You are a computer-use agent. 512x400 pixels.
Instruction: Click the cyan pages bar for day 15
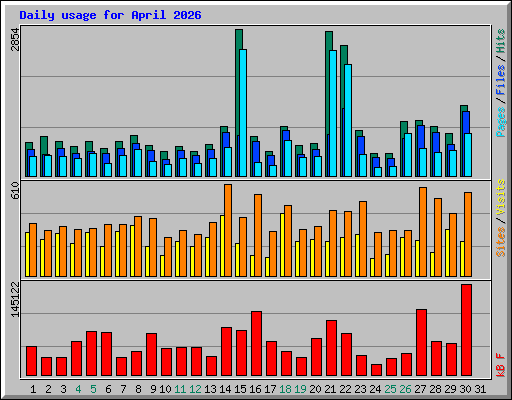[243, 113]
